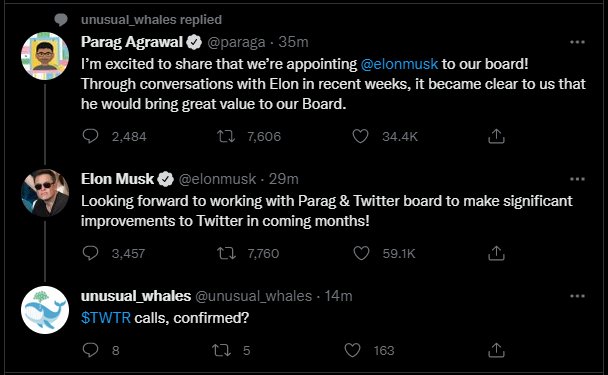Share Parag Agrawal's tweet
608x375 pixels.
tap(496, 136)
